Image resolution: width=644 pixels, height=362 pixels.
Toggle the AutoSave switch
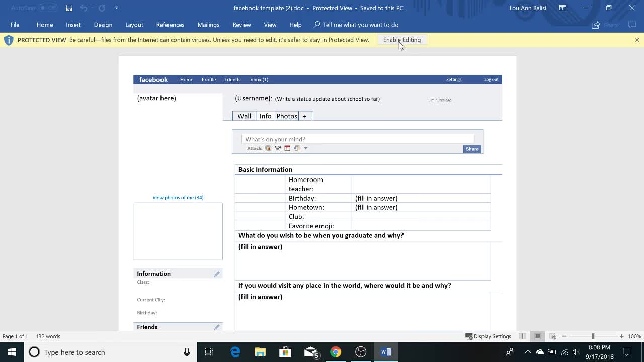[48, 8]
